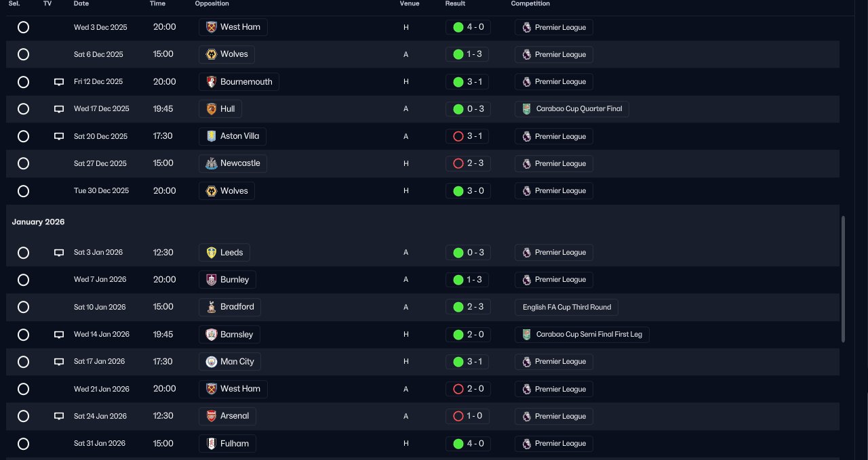Select the Bradford FA Cup fixture radio button

[23, 307]
